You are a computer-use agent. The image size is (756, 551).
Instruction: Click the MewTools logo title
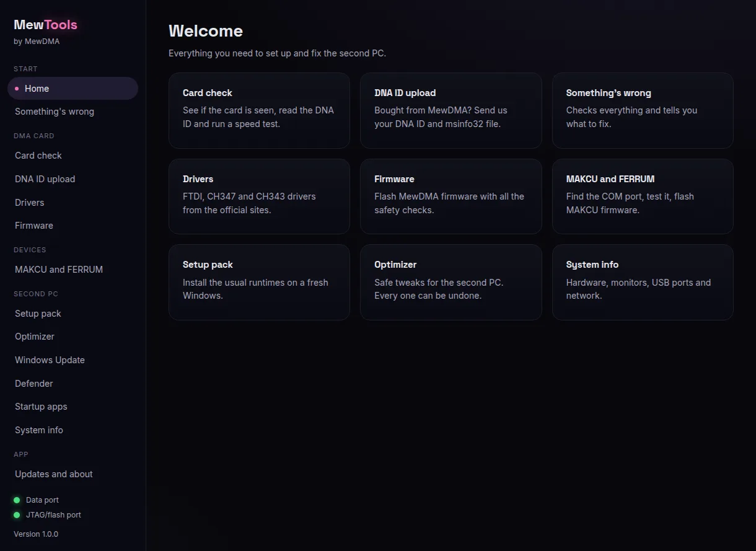click(x=45, y=25)
